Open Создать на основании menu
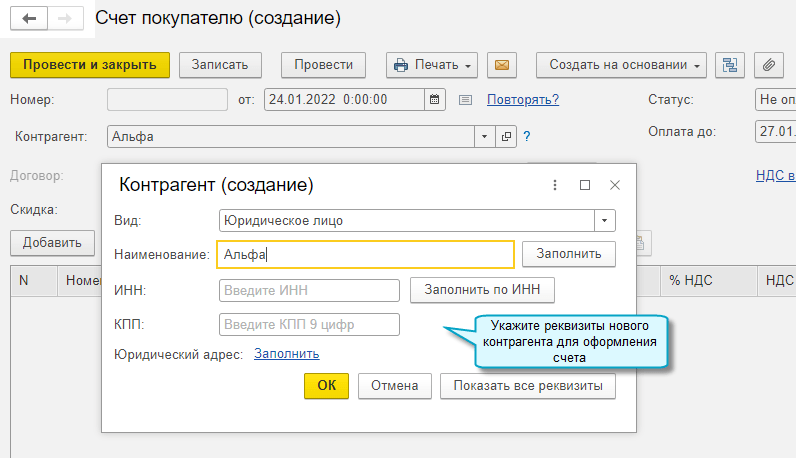Image resolution: width=796 pixels, height=458 pixels. (x=621, y=65)
